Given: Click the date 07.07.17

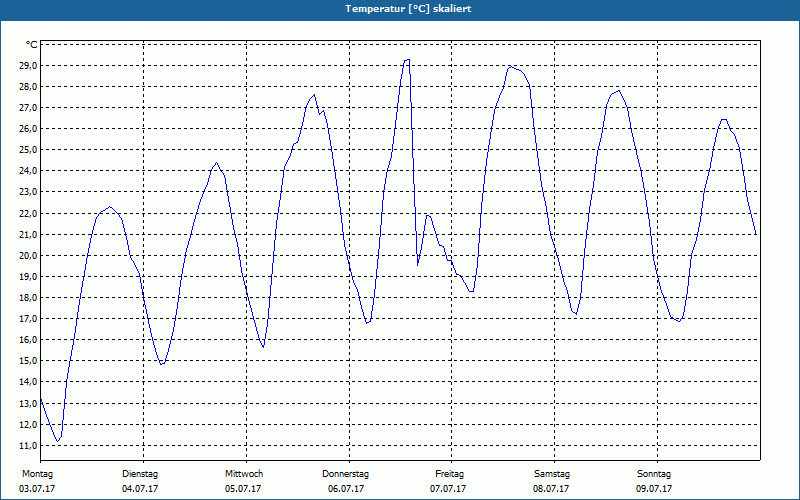Looking at the screenshot, I should [448, 489].
